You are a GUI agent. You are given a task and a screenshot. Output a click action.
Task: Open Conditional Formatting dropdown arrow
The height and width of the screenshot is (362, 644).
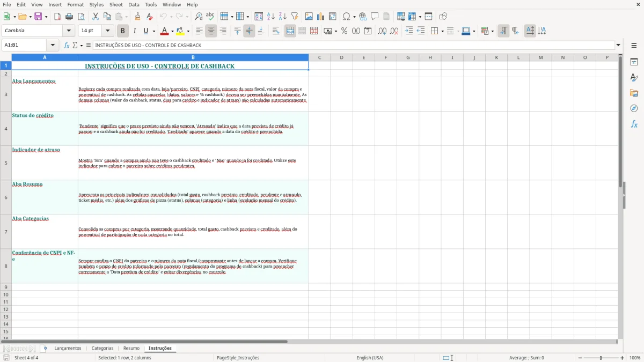click(x=492, y=31)
